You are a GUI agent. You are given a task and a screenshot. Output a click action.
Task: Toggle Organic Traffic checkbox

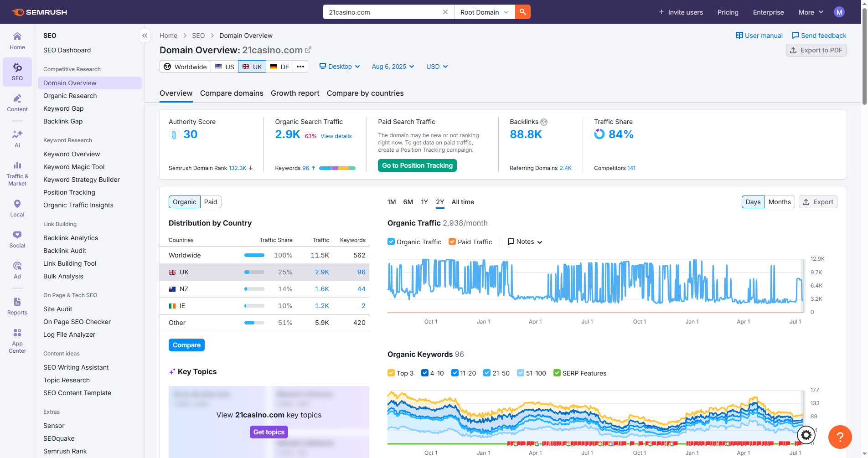pos(391,242)
